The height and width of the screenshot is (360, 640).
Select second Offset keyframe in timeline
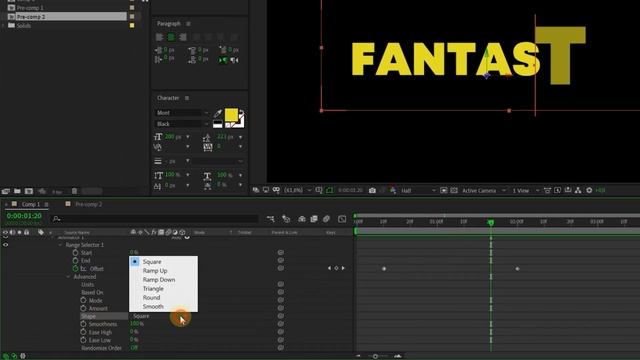point(517,269)
